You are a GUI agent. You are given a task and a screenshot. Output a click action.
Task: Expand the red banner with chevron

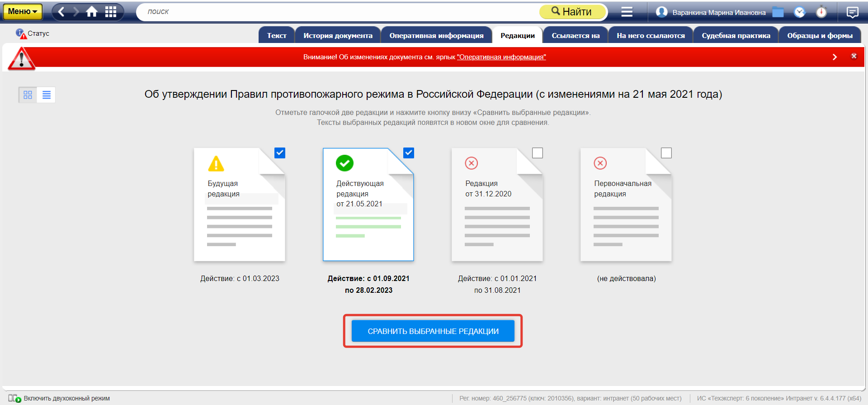(835, 57)
